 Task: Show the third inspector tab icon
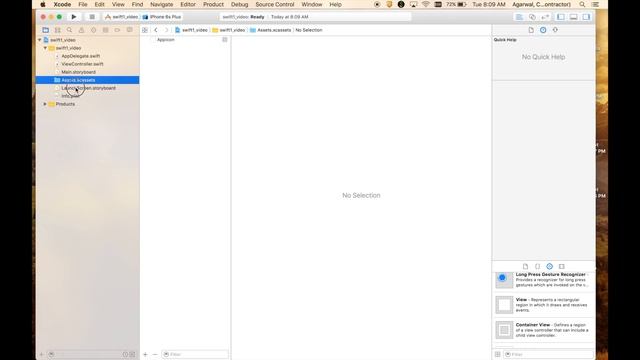(555, 30)
